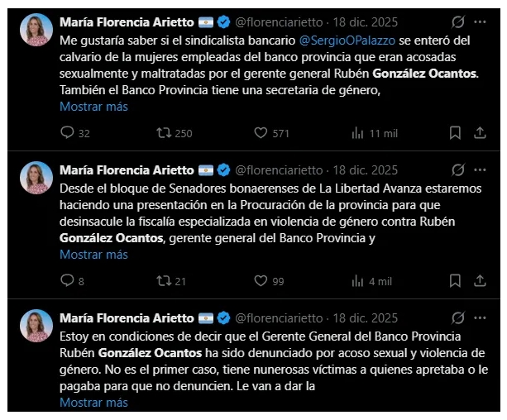
Task: Open Grok icon on the first tweet
Action: tap(459, 21)
